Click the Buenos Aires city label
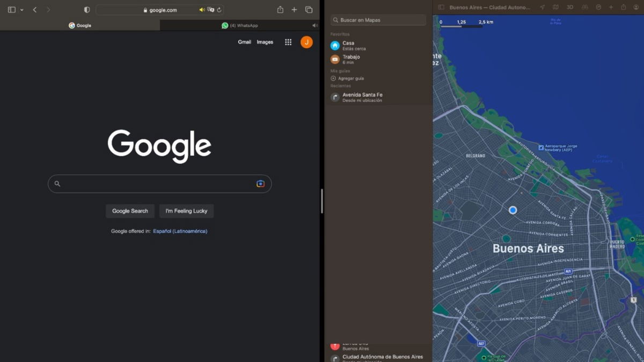 [x=528, y=249]
